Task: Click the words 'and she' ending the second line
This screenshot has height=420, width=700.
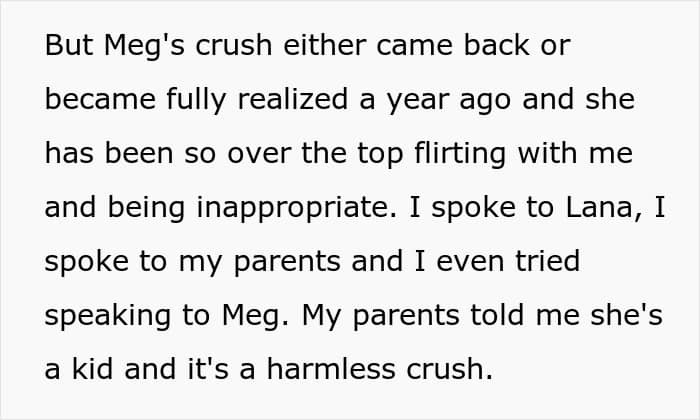Action: click(579, 100)
